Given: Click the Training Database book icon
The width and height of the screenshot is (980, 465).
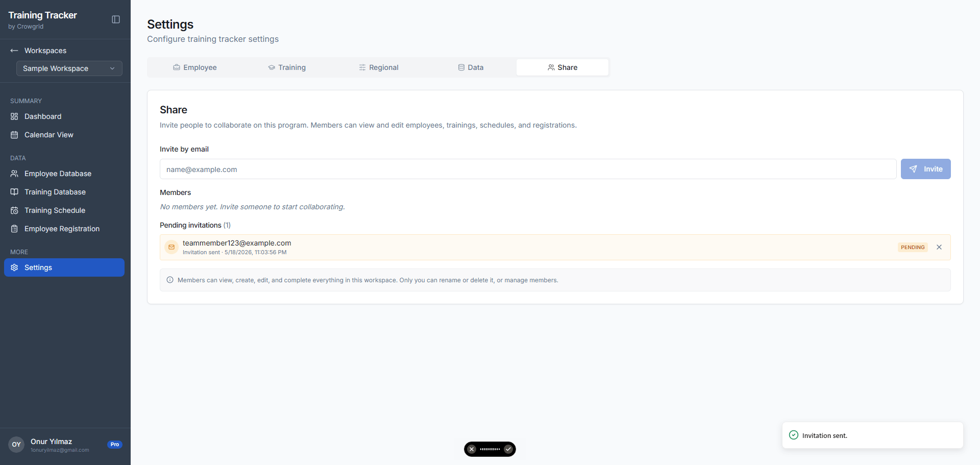Looking at the screenshot, I should (14, 192).
